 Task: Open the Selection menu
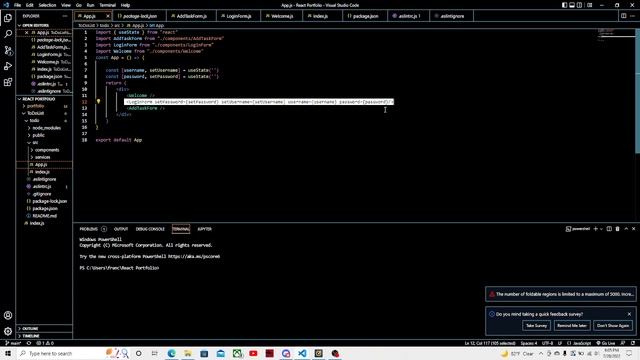(x=47, y=5)
